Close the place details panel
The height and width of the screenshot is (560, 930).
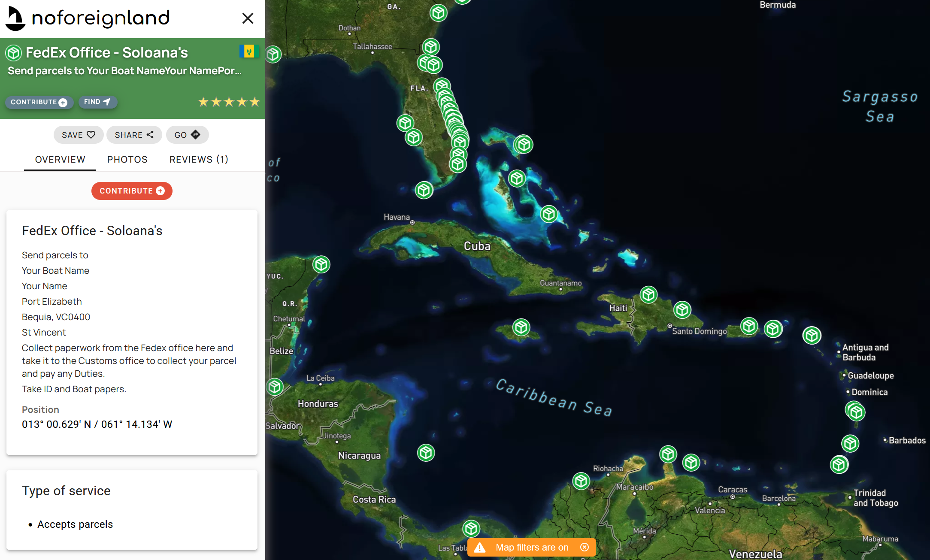pos(248,18)
